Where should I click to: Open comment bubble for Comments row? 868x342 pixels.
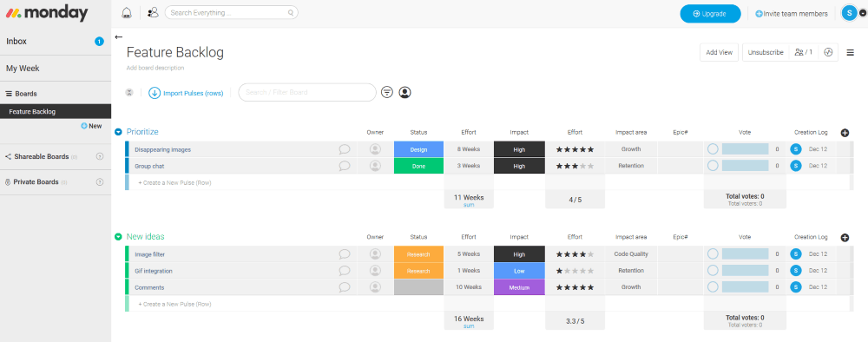point(345,287)
